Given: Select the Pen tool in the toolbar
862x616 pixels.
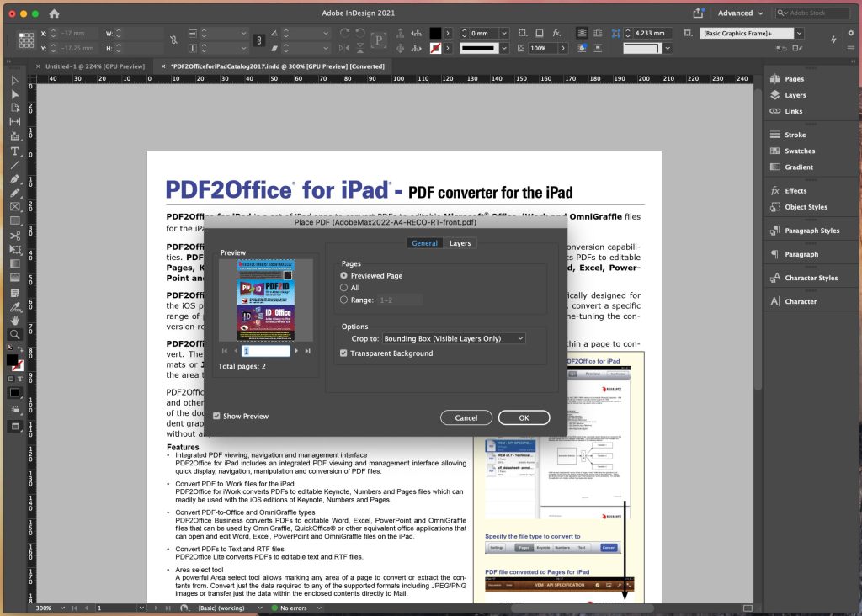Looking at the screenshot, I should point(14,178).
